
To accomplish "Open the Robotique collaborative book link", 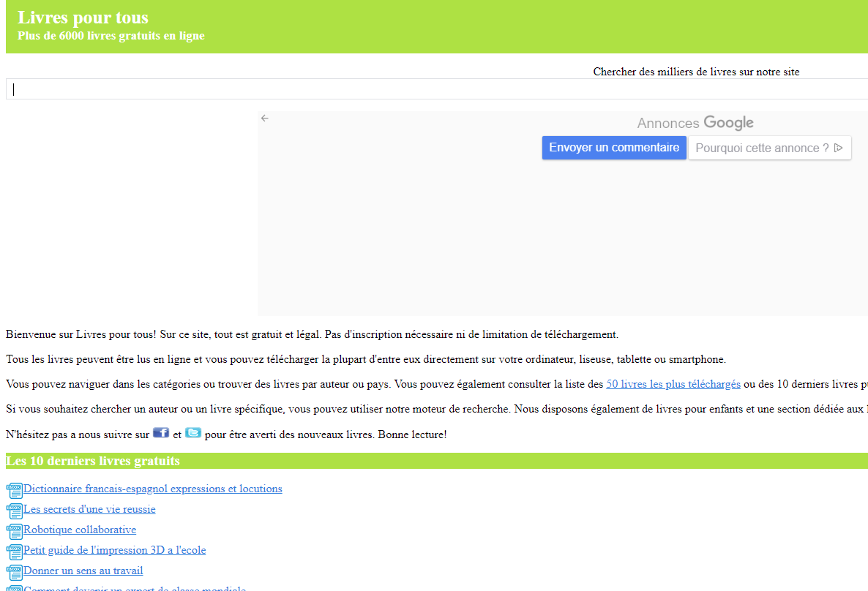I will pyautogui.click(x=80, y=530).
